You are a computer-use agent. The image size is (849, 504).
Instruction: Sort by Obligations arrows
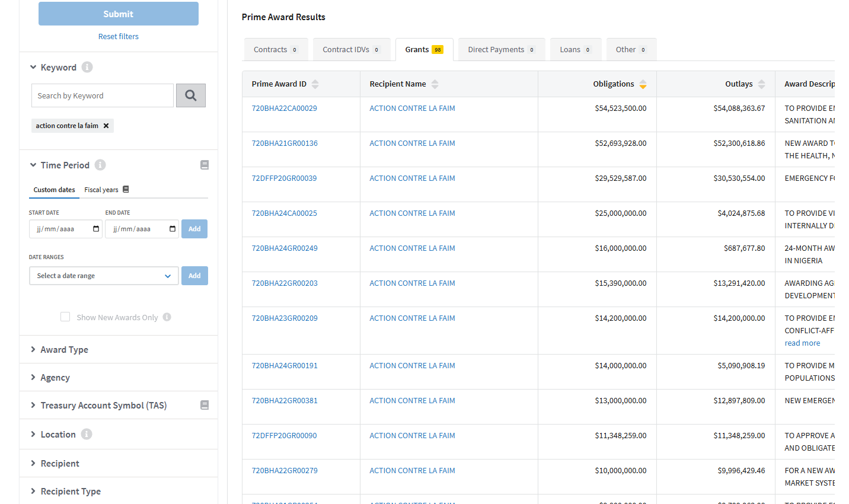pos(643,84)
